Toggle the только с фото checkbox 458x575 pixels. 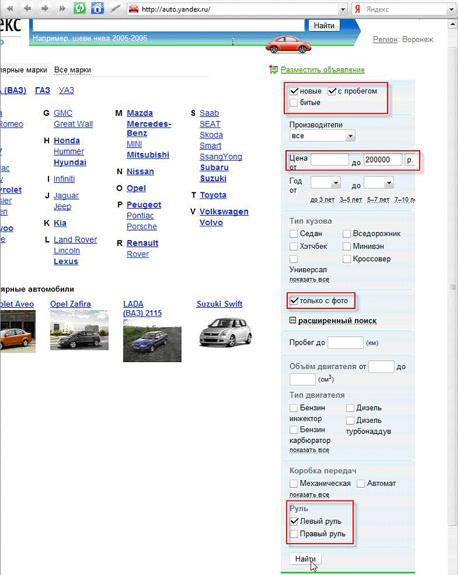(294, 301)
